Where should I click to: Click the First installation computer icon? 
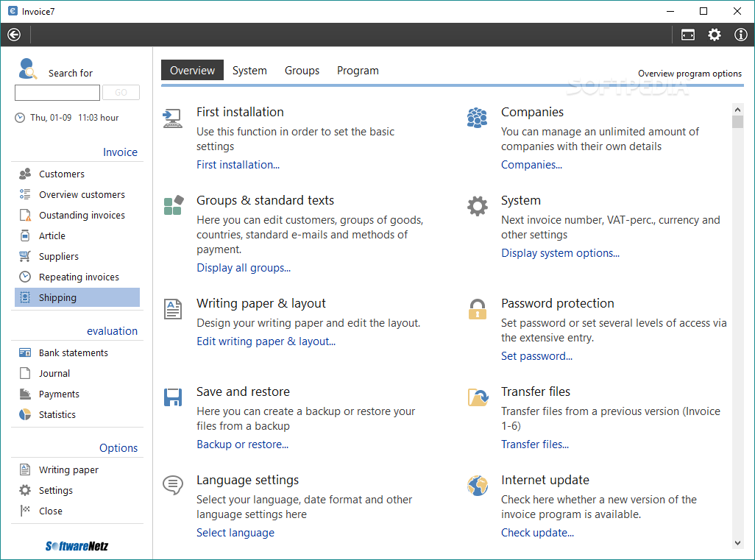[x=172, y=118]
